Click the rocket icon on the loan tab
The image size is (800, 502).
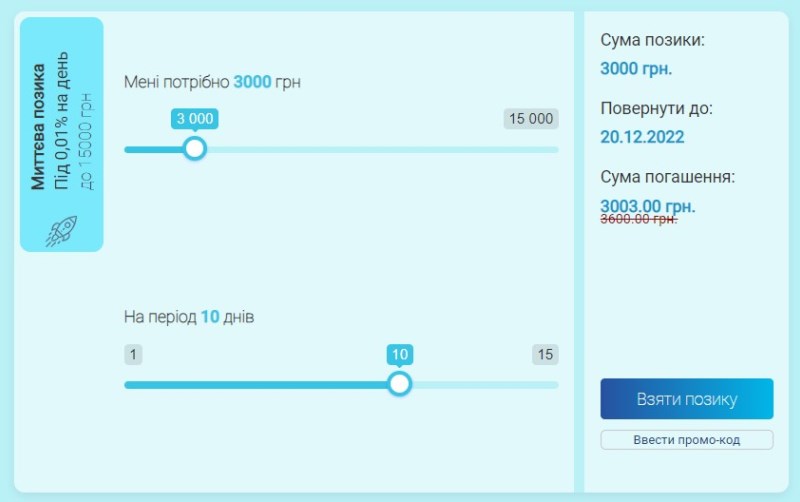tap(61, 230)
